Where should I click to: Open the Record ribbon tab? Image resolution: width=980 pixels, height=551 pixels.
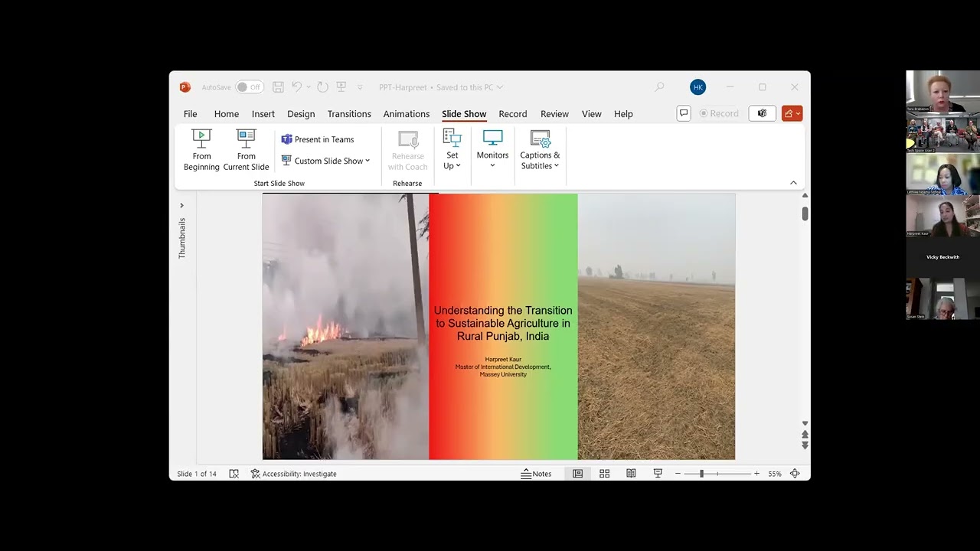pyautogui.click(x=513, y=114)
